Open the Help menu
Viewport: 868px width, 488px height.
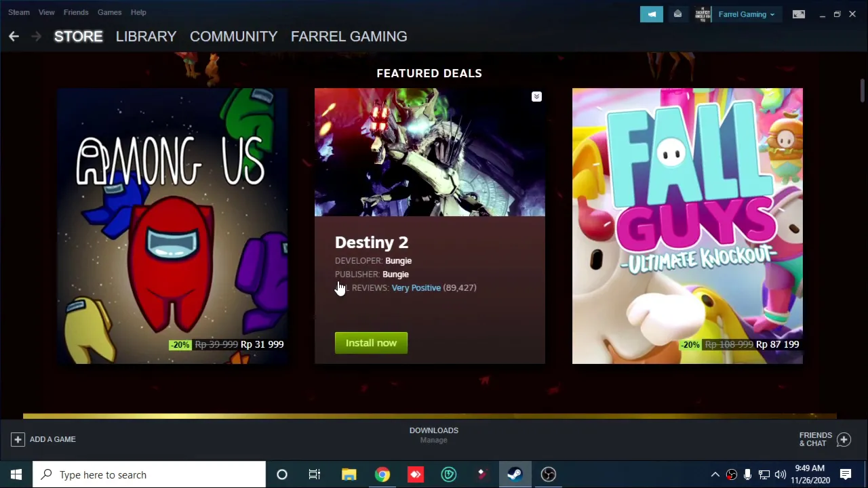[138, 12]
